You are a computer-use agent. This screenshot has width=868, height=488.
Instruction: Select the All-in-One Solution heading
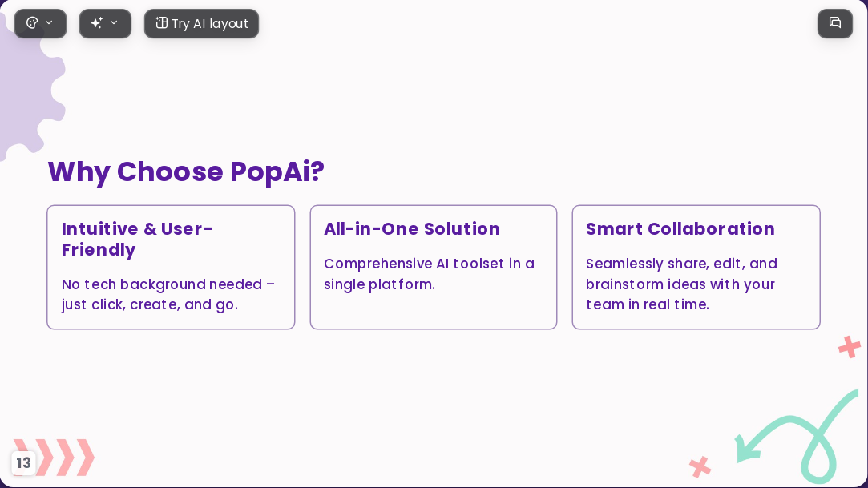412,228
